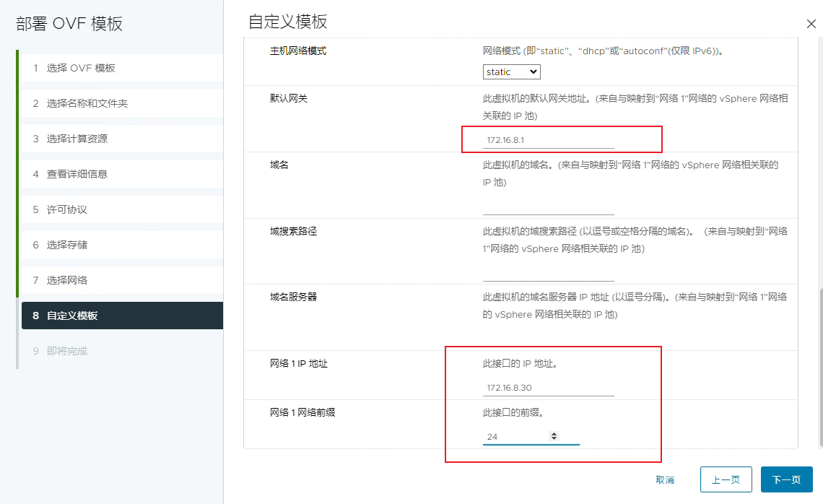The height and width of the screenshot is (504, 823).
Task: Click the network prefix field showing 24
Action: point(531,437)
